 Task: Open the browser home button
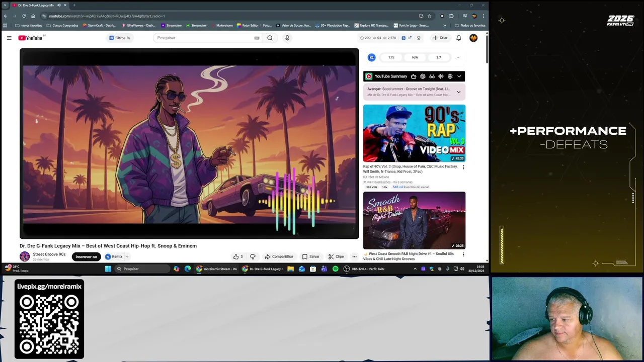33,16
